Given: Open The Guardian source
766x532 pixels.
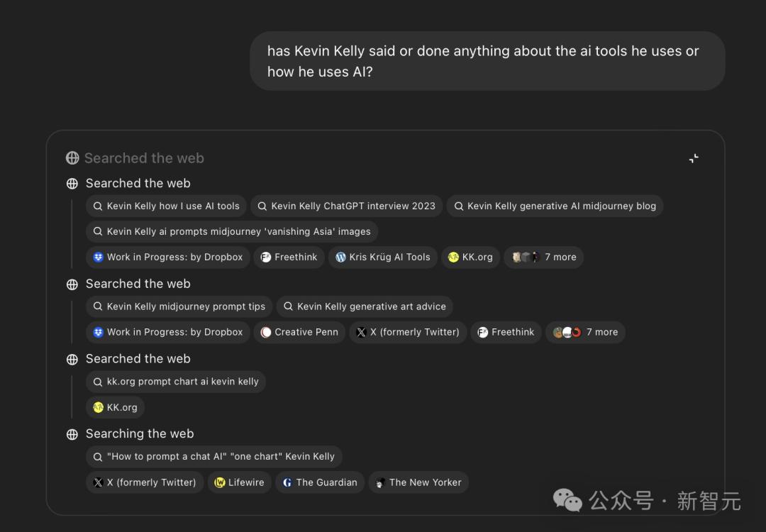Looking at the screenshot, I should [320, 482].
